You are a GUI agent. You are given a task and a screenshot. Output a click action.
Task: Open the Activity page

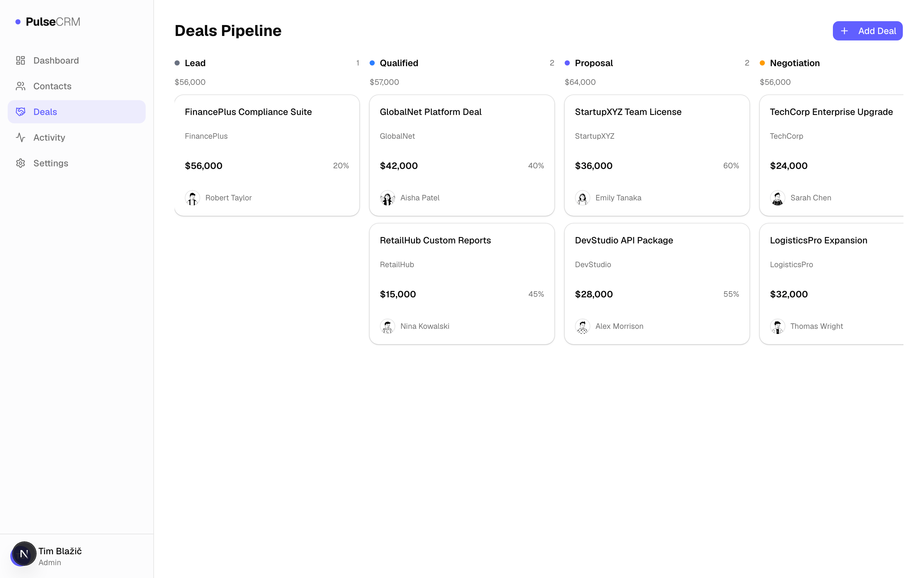(76, 137)
